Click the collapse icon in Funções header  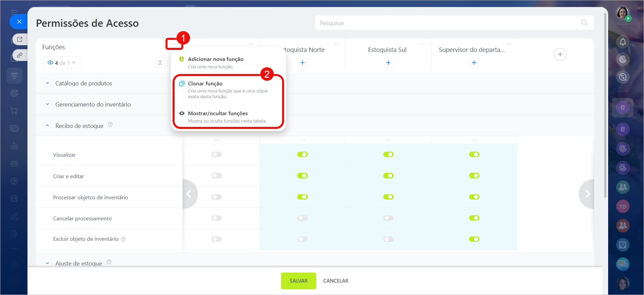coord(160,63)
